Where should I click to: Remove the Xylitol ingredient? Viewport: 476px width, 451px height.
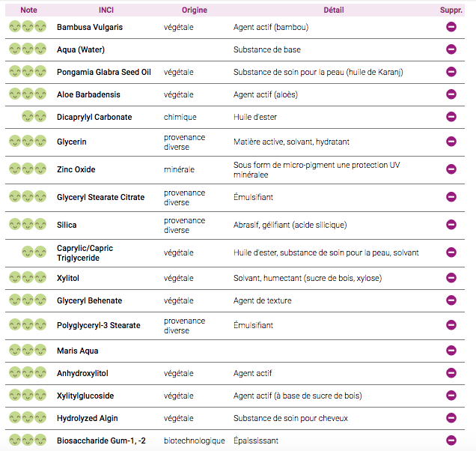(x=451, y=278)
